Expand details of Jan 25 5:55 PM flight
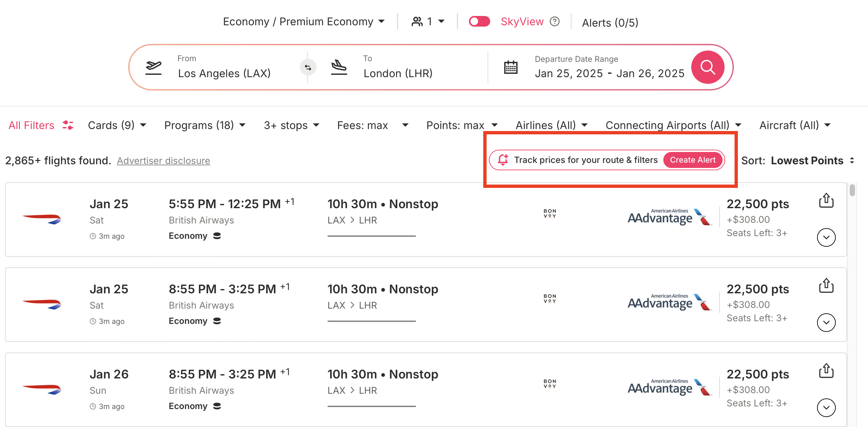The image size is (868, 427). pos(826,237)
